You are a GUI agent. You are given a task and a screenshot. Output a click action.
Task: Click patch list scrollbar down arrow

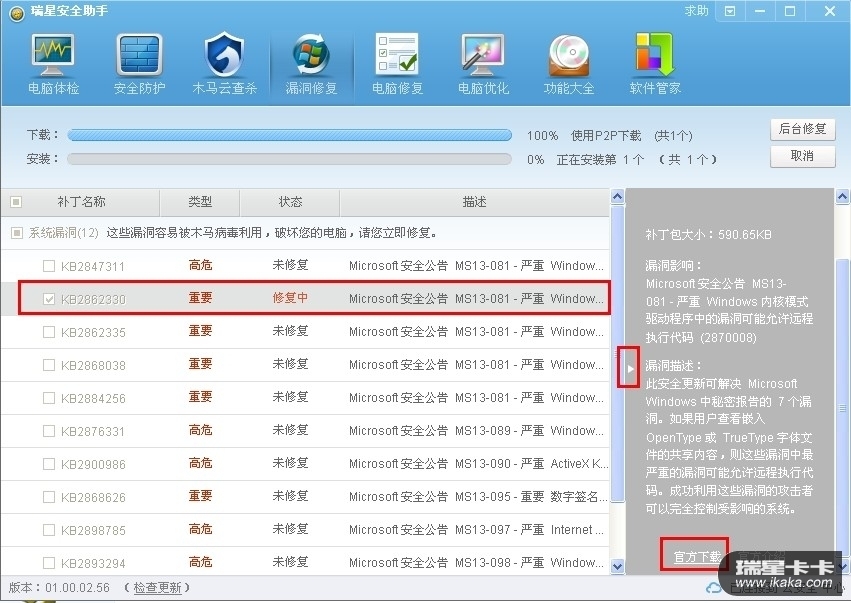[x=618, y=567]
